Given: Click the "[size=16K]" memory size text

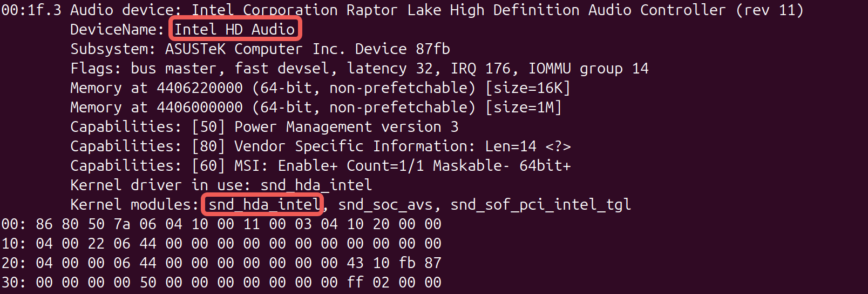Looking at the screenshot, I should (x=527, y=88).
